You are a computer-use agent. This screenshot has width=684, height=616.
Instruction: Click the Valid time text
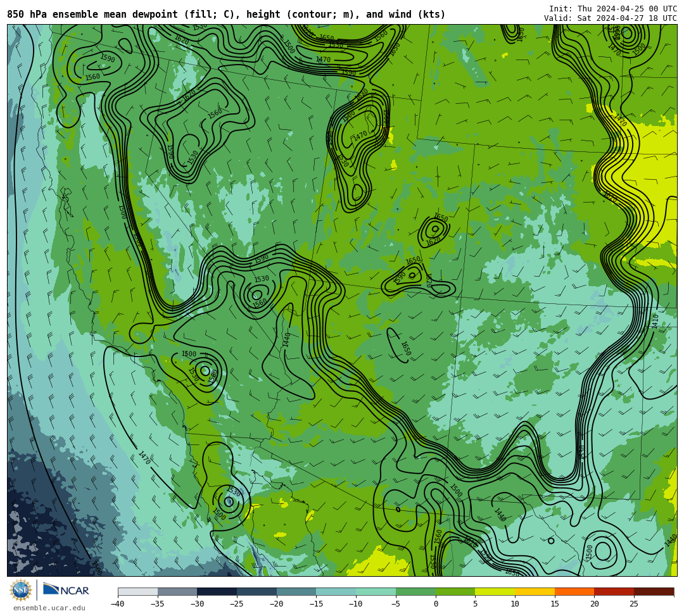611,18
